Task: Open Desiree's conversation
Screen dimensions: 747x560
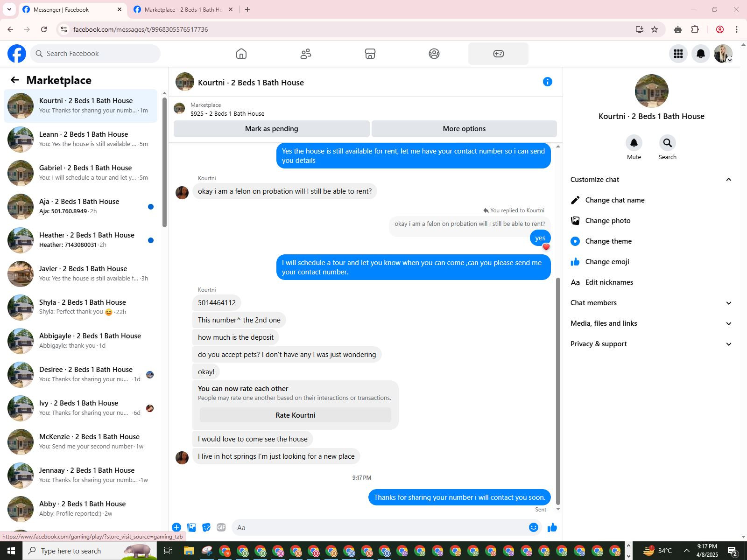Action: tap(80, 374)
